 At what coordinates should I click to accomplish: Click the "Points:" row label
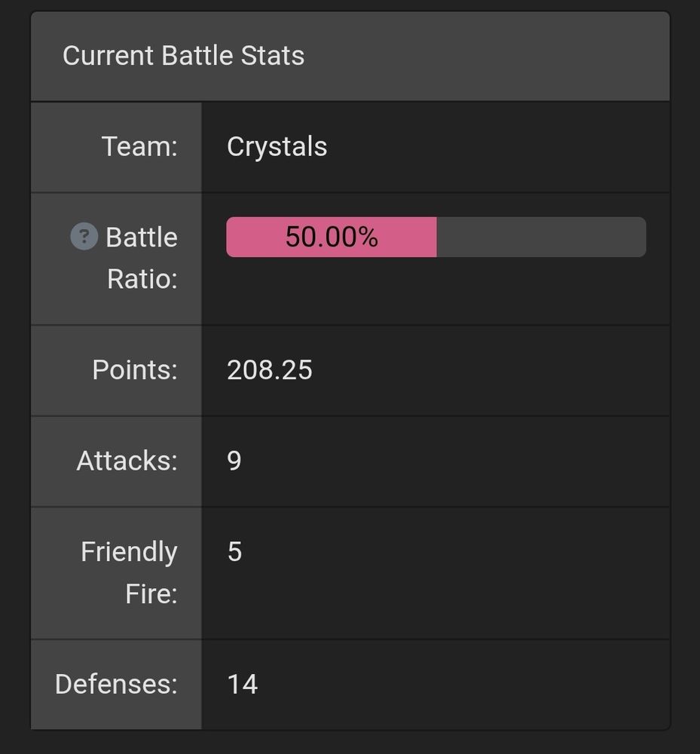click(x=135, y=370)
